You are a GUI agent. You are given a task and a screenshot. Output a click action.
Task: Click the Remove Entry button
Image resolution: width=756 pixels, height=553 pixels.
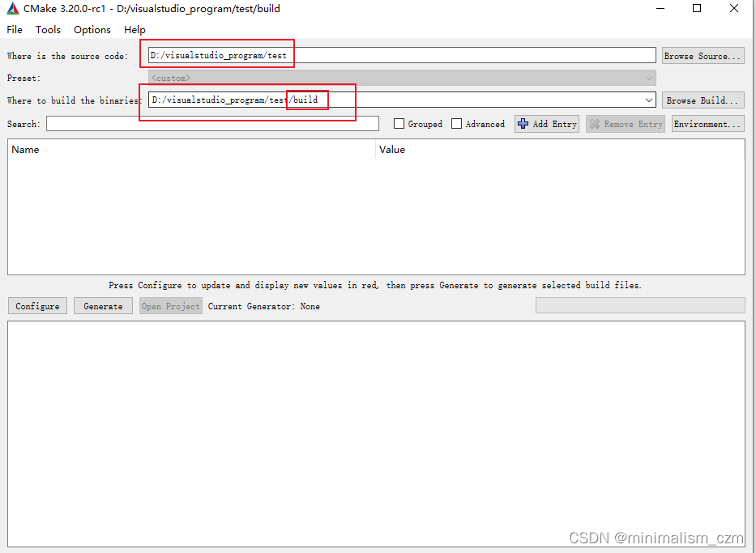pos(626,124)
